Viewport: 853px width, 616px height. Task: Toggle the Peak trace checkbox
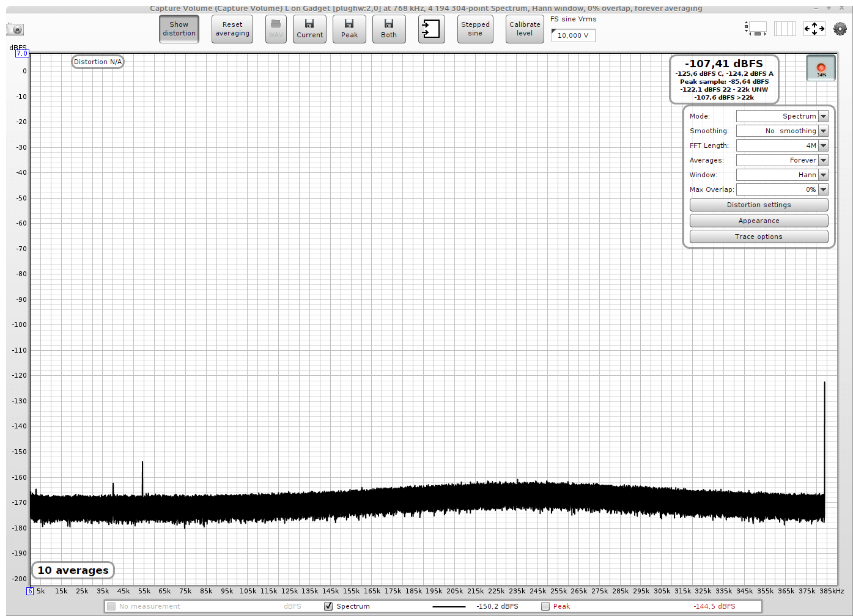[x=545, y=606]
